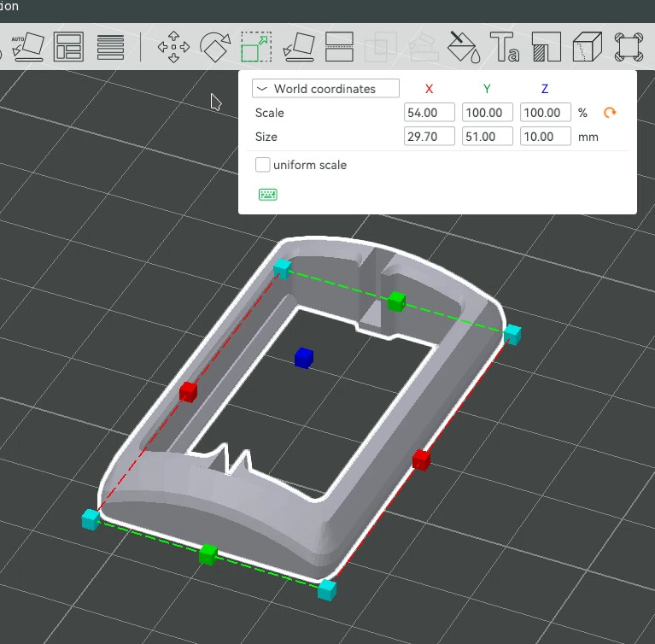Click the green keyboard shortcuts icon
655x644 pixels.
267,195
